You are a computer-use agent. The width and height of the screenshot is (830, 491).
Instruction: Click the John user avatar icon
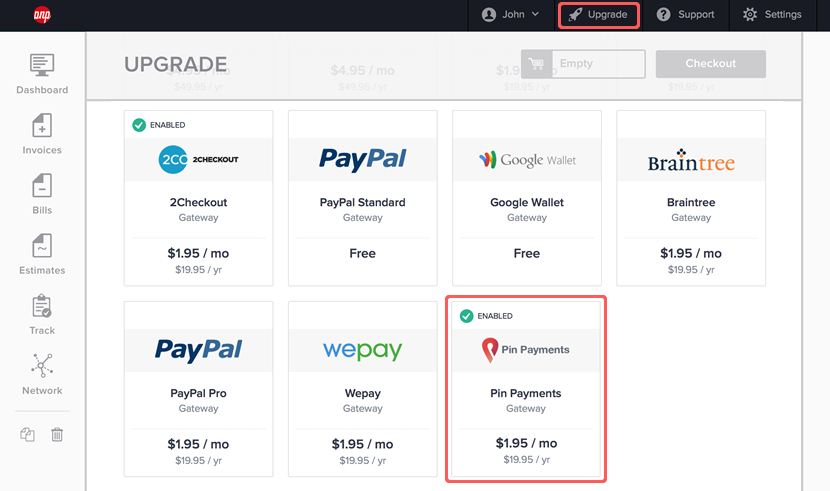point(489,15)
